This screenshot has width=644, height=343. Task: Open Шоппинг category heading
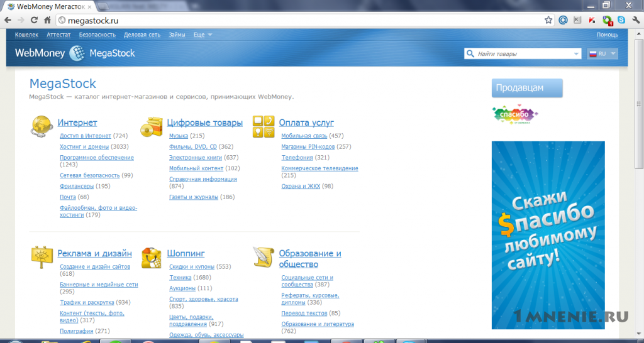(186, 254)
